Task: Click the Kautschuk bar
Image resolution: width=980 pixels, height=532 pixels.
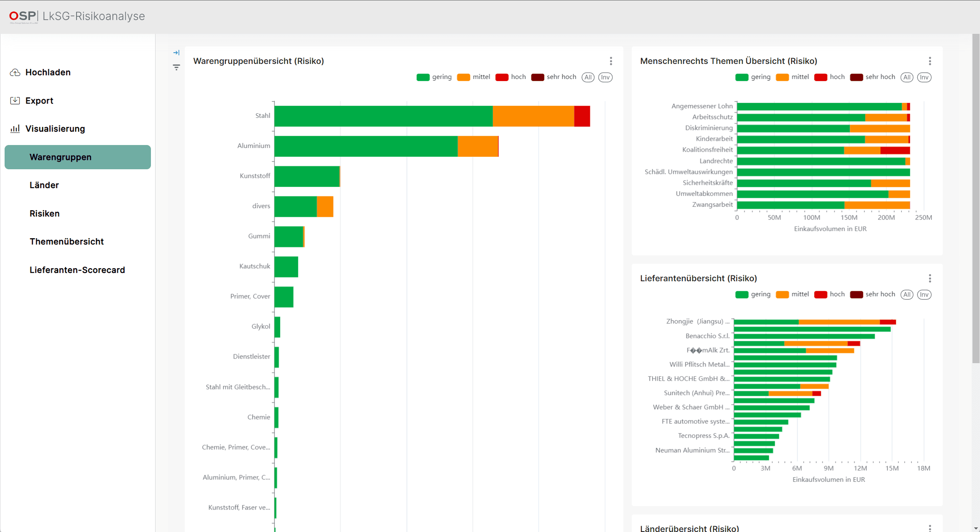Action: [286, 267]
